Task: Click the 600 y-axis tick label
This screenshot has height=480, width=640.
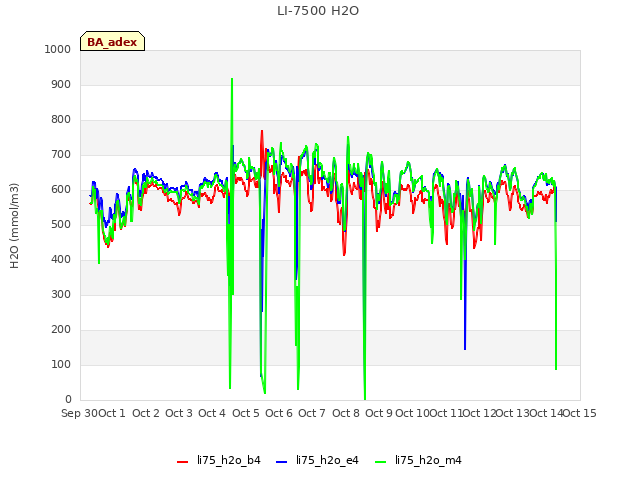Action: point(61,190)
